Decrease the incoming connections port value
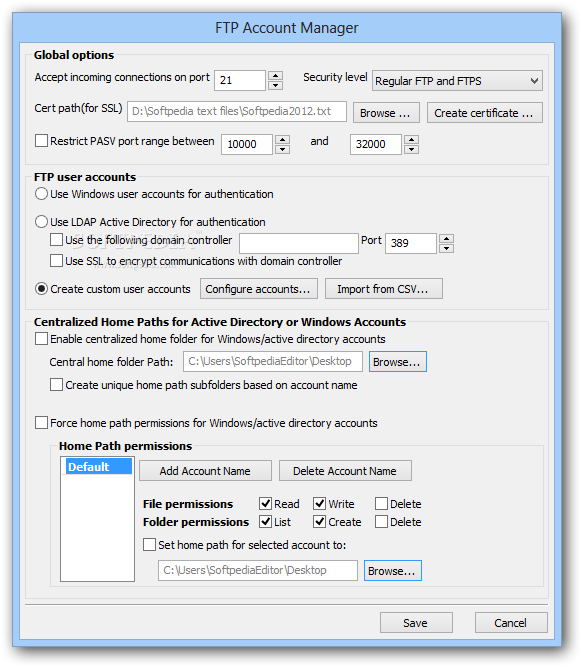The width and height of the screenshot is (582, 667). click(x=276, y=86)
